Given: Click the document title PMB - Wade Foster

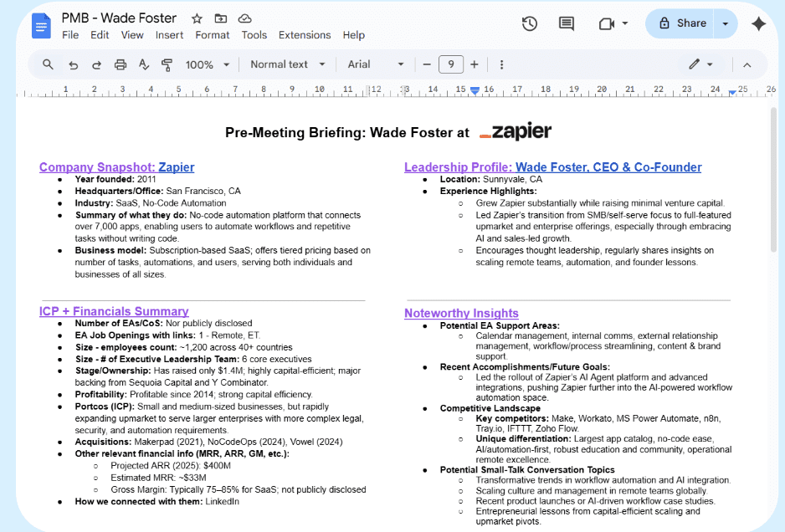Looking at the screenshot, I should point(119,18).
